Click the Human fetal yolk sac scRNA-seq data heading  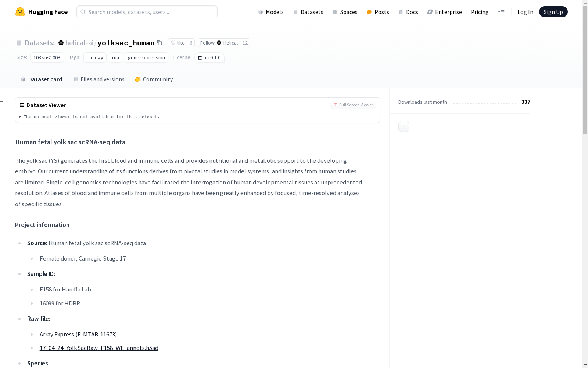click(70, 142)
